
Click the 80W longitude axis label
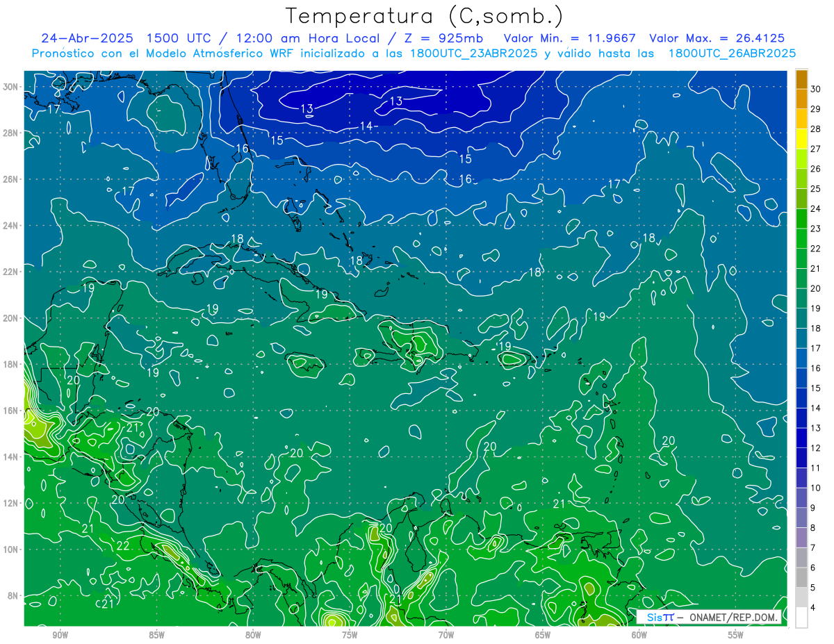click(253, 635)
